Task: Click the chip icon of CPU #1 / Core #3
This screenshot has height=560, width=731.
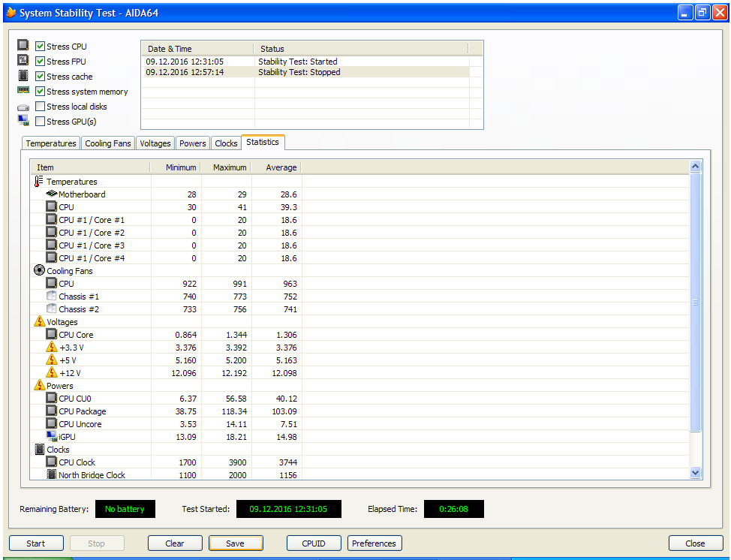Action: click(51, 245)
